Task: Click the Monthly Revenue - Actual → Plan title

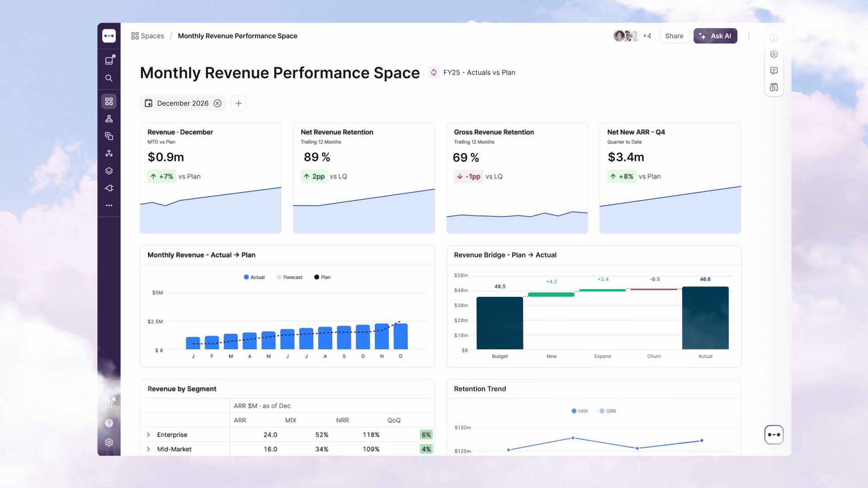Action: 201,255
